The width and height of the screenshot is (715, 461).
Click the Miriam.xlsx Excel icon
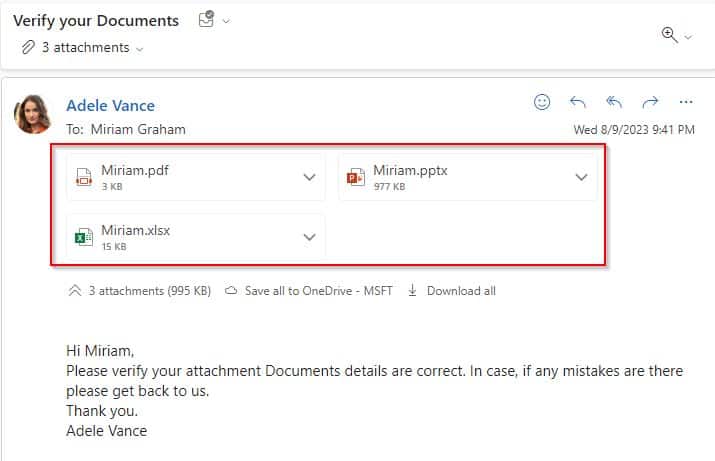(x=83, y=237)
